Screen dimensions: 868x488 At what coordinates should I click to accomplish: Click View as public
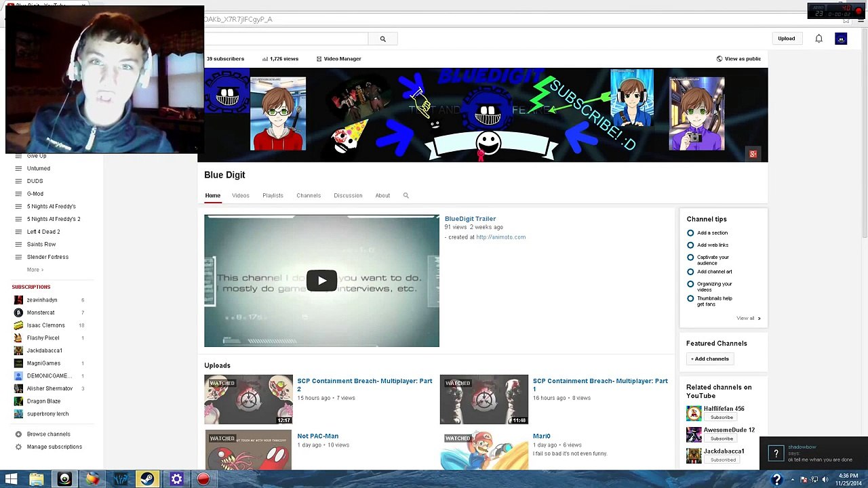pyautogui.click(x=738, y=59)
